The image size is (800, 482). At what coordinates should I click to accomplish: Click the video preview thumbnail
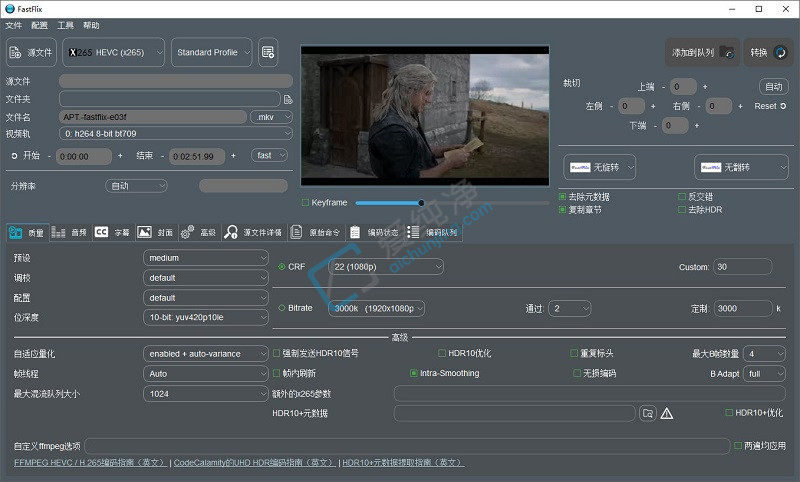point(425,115)
